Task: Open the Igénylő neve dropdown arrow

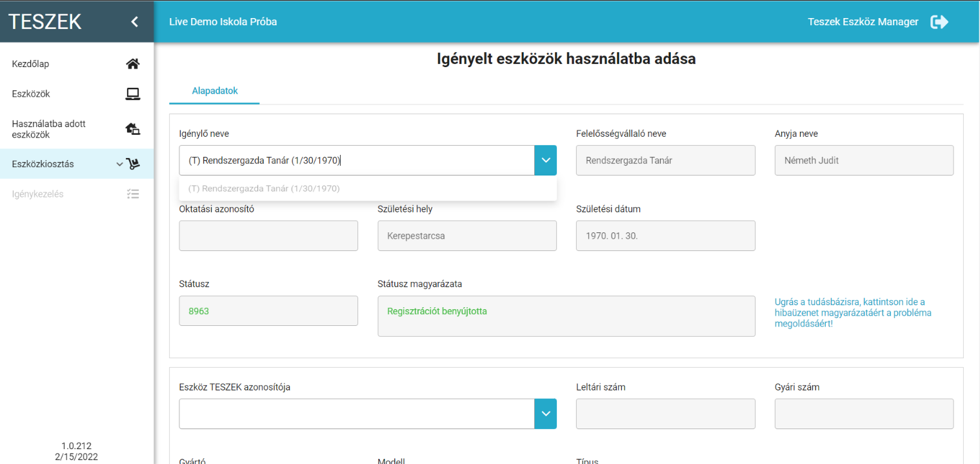Action: [x=545, y=160]
